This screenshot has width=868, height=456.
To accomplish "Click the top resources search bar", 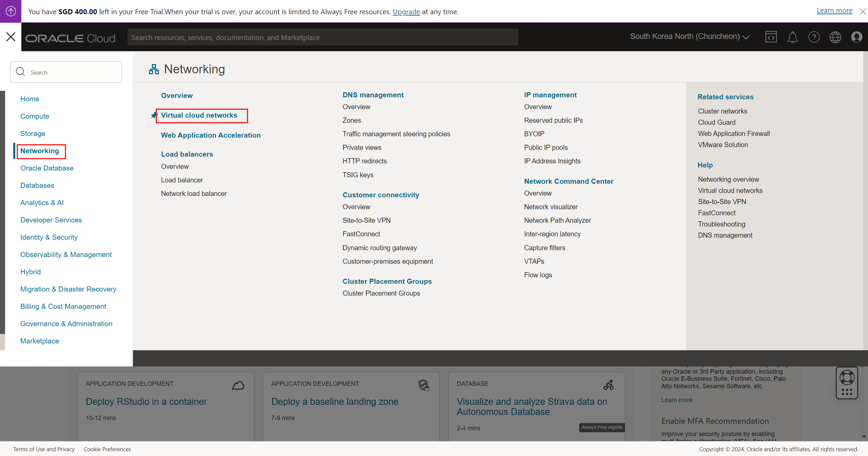I will point(322,37).
